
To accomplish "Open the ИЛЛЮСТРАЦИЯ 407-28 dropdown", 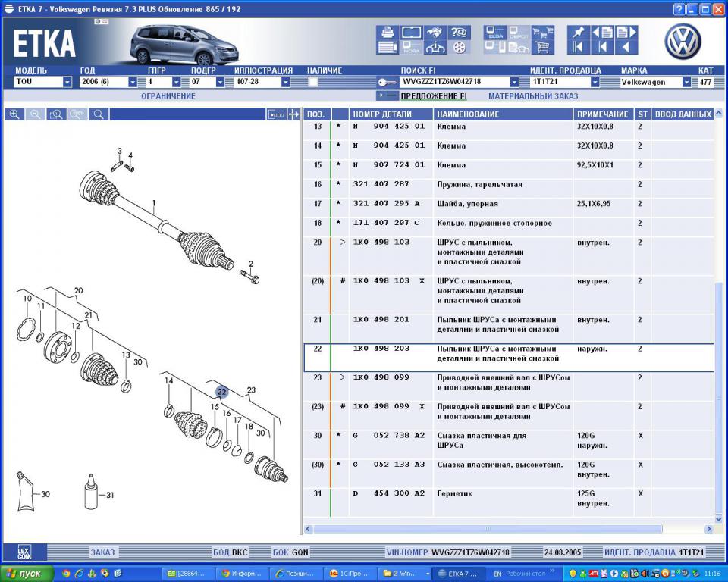I will (286, 82).
